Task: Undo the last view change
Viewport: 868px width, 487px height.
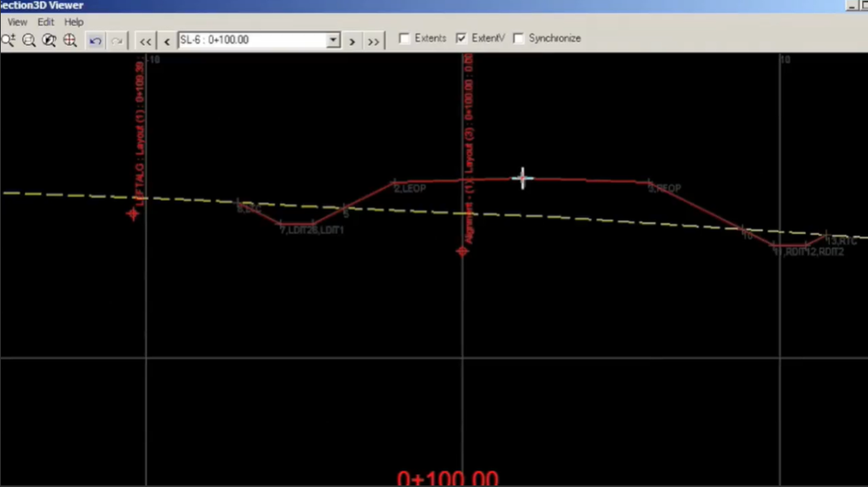Action: (x=95, y=41)
